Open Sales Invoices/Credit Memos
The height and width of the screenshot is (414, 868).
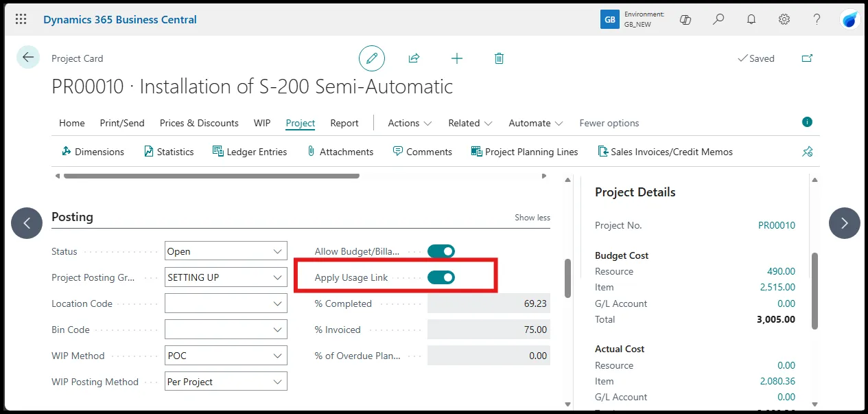click(x=666, y=152)
